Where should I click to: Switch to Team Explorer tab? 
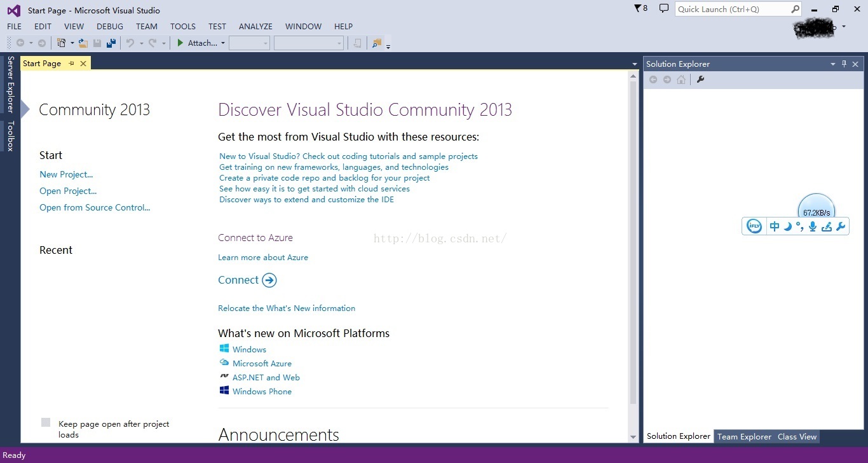(x=744, y=436)
